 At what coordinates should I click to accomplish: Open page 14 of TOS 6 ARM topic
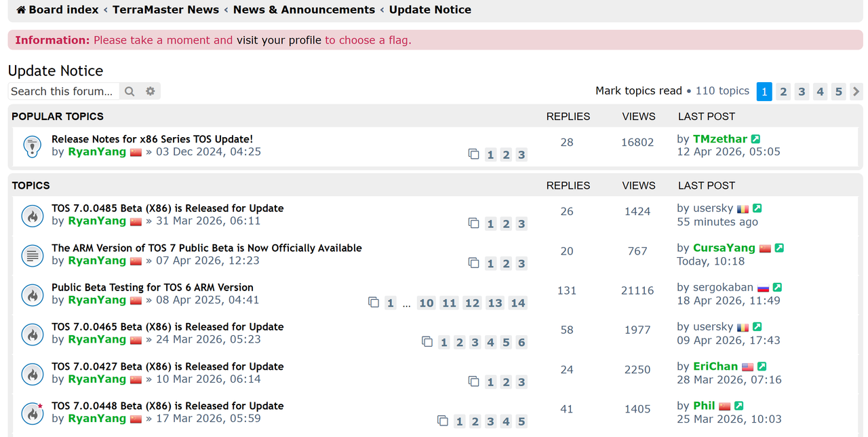click(x=518, y=303)
